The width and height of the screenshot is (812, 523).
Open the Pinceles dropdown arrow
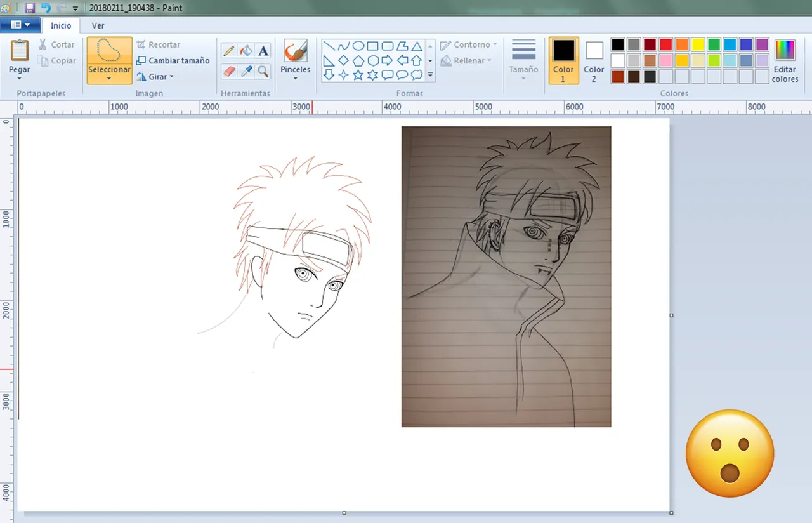[x=296, y=79]
